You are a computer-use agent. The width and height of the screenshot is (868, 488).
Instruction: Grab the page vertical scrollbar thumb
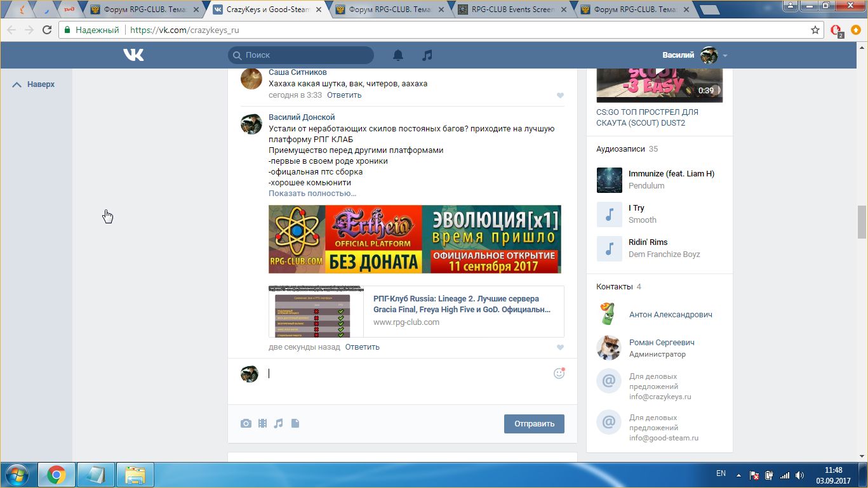point(862,222)
